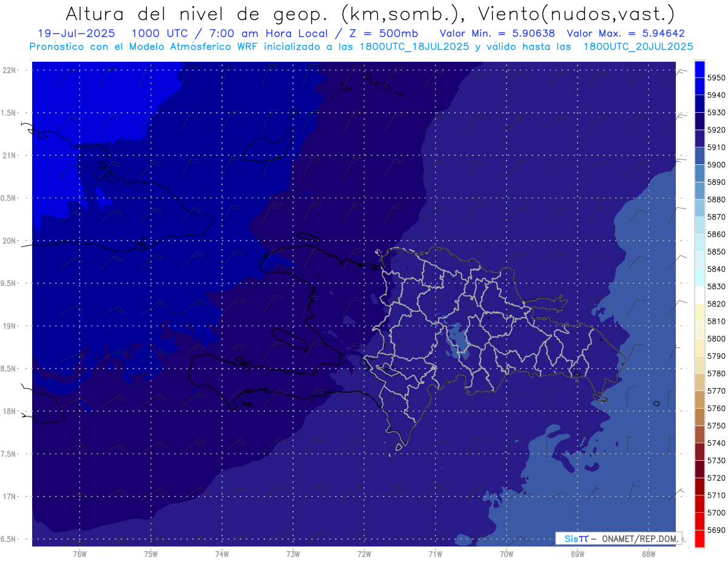The height and width of the screenshot is (562, 728).
Task: Click the 22N latitude label
Action: click(8, 70)
